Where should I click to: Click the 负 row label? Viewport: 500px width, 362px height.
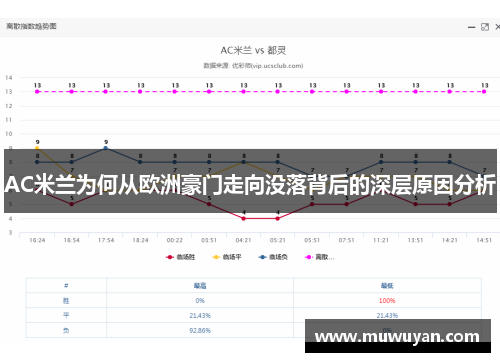coord(66,330)
